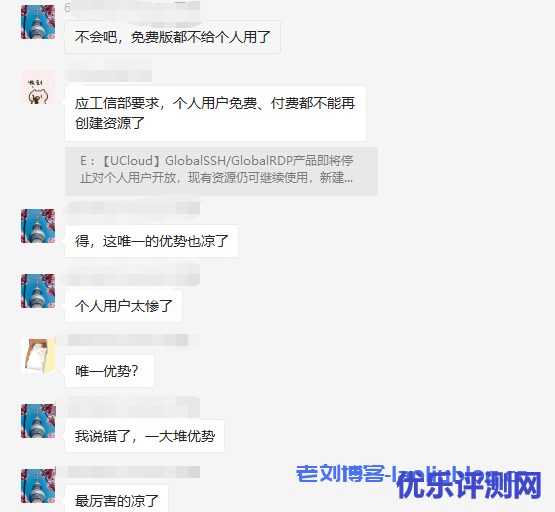Screen dimensions: 555x512
Task: Click blurred sender name above "个人用户太惨了"
Action: (x=133, y=279)
